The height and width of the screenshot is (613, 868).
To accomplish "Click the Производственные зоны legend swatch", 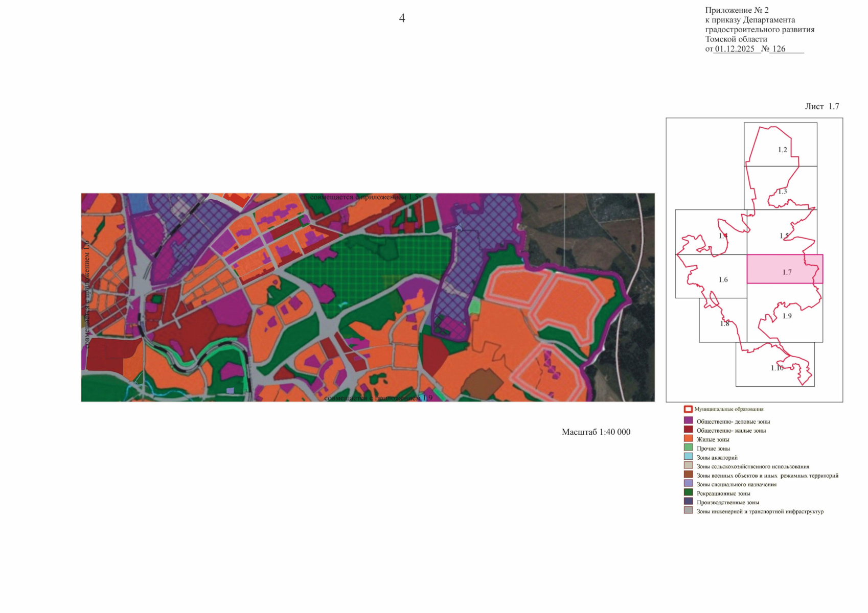I will pyautogui.click(x=688, y=502).
